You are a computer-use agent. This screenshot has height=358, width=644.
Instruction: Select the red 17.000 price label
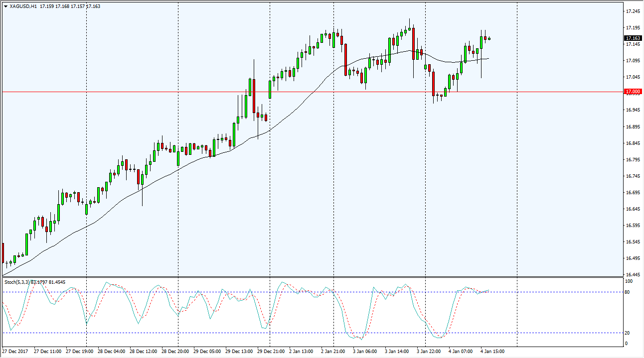point(633,92)
